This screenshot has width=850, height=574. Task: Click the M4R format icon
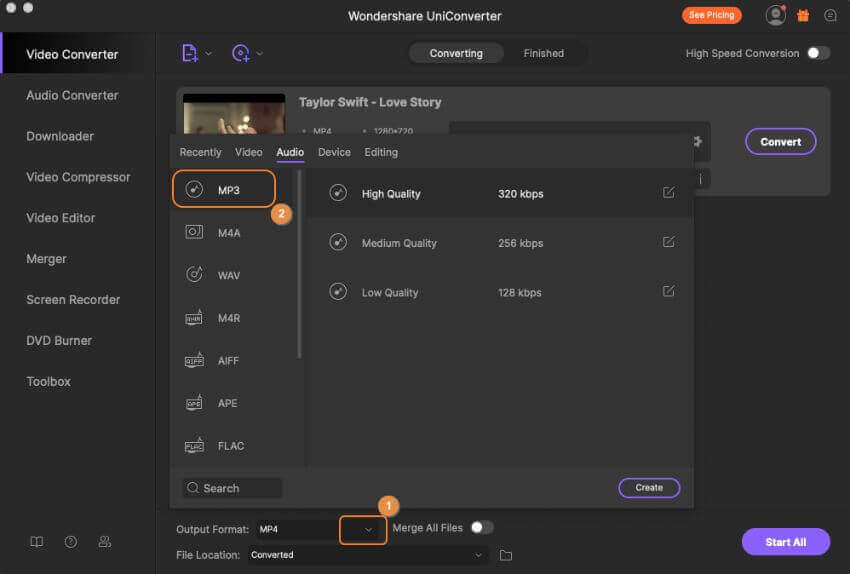click(194, 317)
